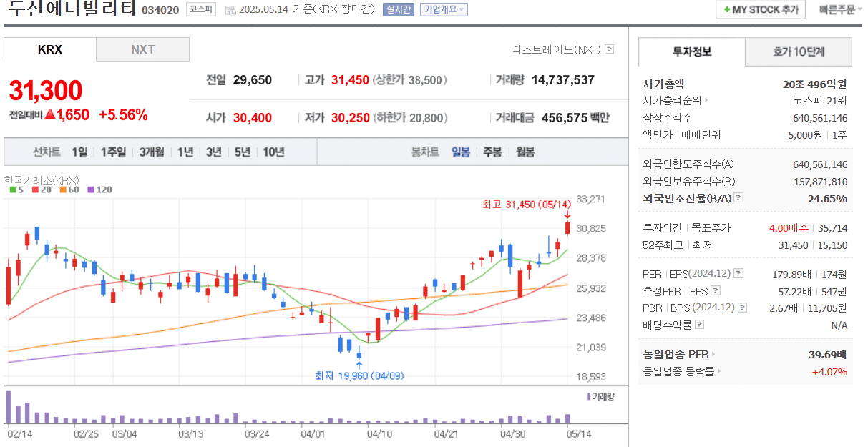868x447 pixels.
Task: Click help icon next to 넥스트레이드(NXT)
Action: tap(609, 49)
